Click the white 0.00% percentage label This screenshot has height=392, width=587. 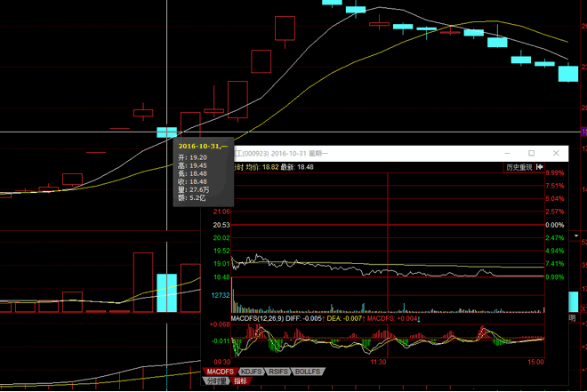[555, 225]
